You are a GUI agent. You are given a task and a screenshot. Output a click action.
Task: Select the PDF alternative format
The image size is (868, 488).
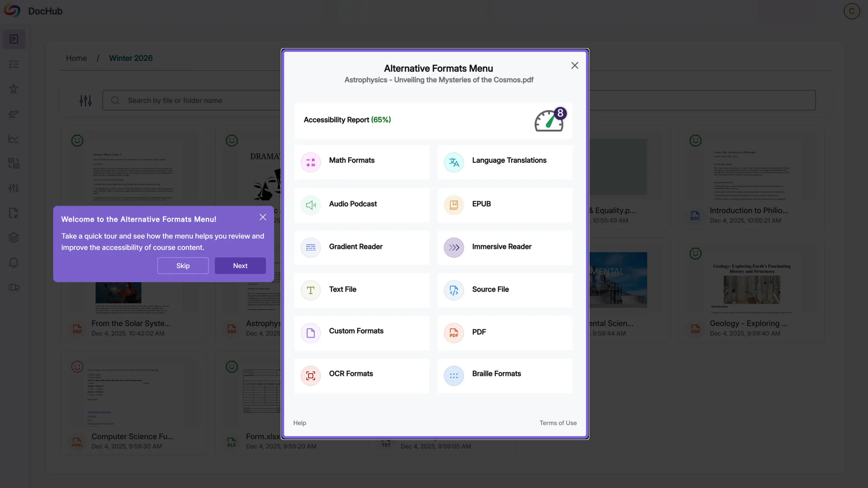click(505, 332)
